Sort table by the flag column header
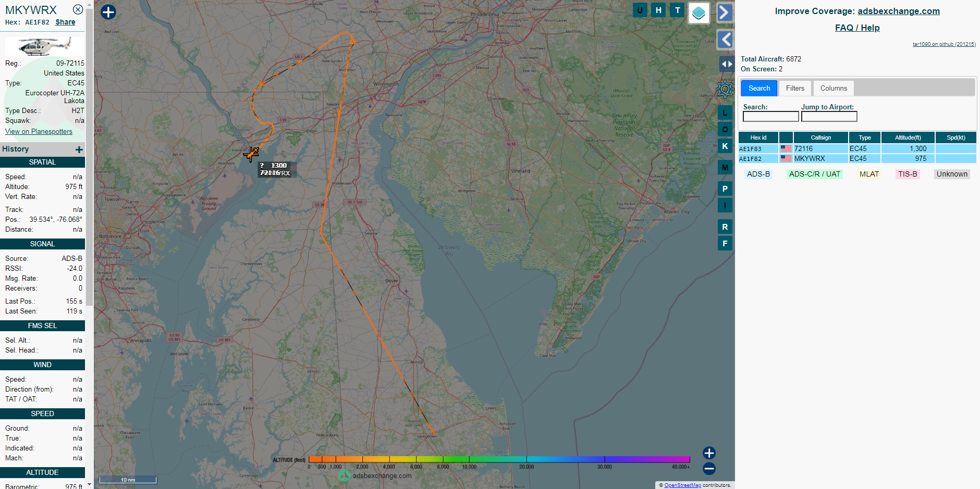The image size is (980, 489). [x=786, y=137]
